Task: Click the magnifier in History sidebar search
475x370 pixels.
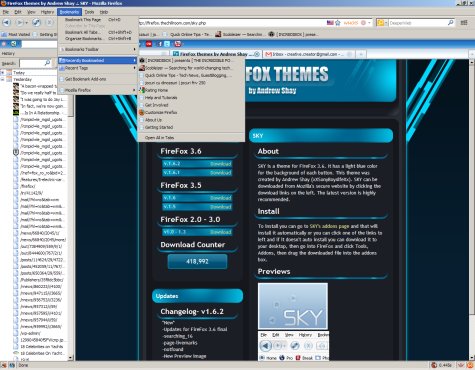Action: click(x=47, y=63)
